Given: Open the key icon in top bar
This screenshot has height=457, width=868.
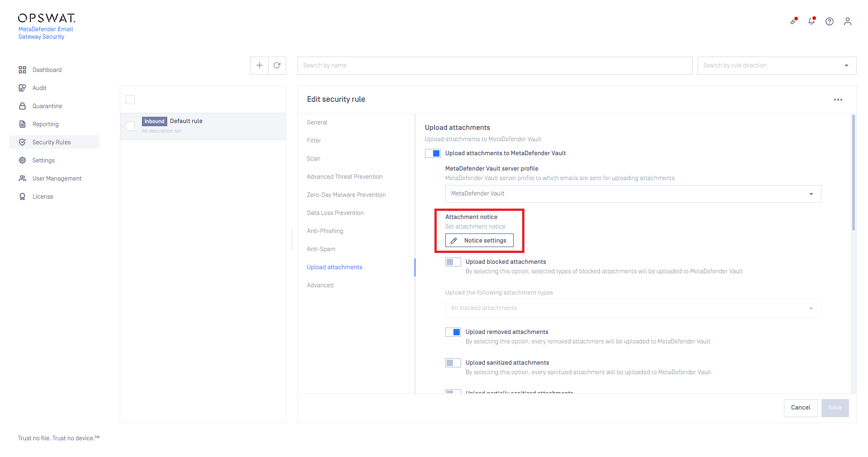Looking at the screenshot, I should pos(793,21).
